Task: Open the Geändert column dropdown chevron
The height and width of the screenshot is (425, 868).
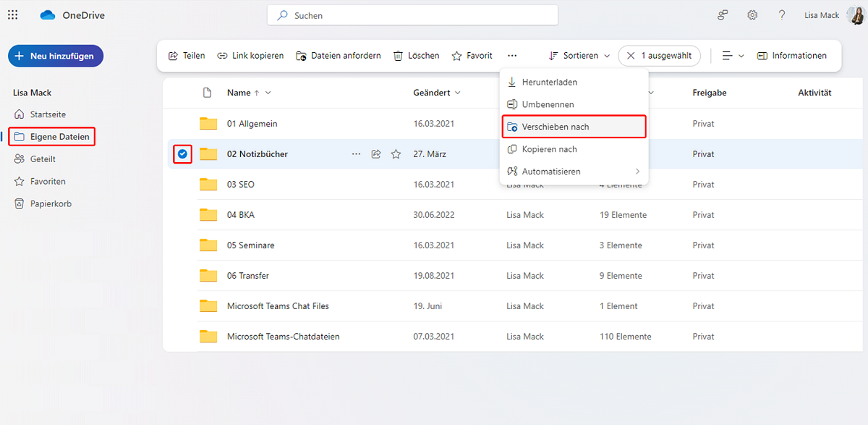Action: tap(459, 93)
